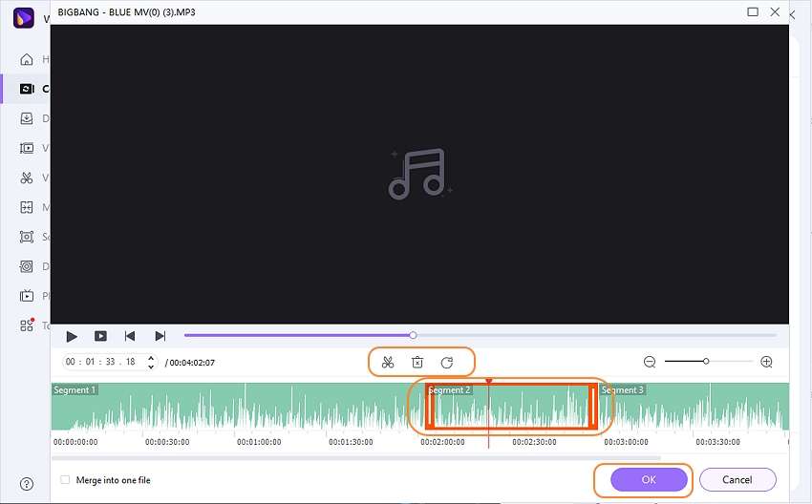This screenshot has width=812, height=504.
Task: Zoom in the timeline with plus magnifier
Action: point(766,362)
